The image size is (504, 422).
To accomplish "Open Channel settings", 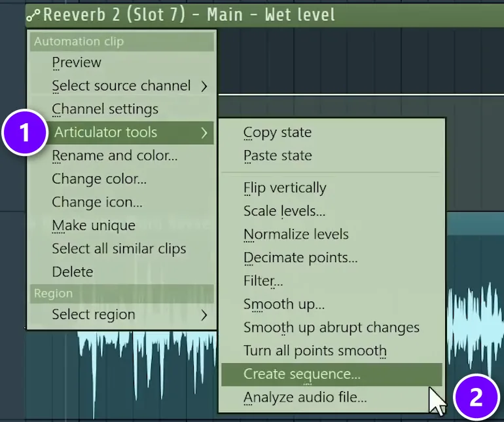I will 122,109.
